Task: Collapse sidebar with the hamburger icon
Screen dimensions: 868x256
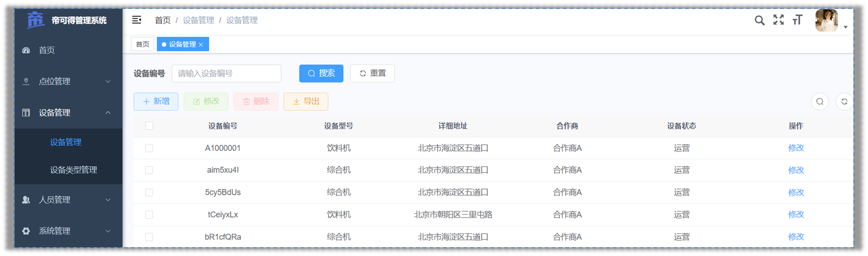Action: click(x=137, y=20)
